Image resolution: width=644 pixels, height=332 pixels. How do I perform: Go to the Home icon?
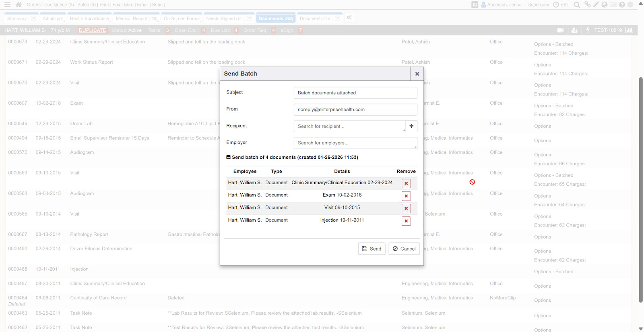coord(19,5)
